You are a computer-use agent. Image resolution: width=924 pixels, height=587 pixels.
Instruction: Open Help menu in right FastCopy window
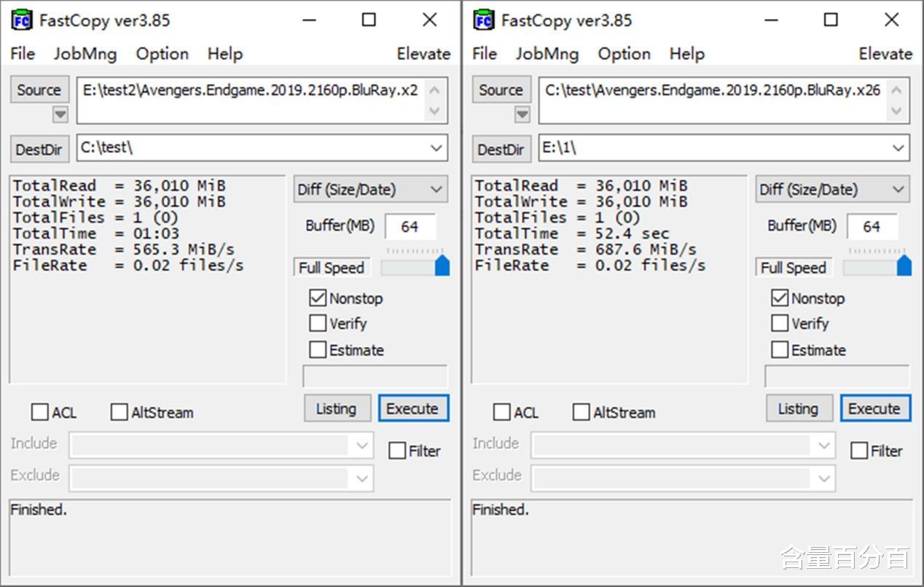click(x=686, y=53)
